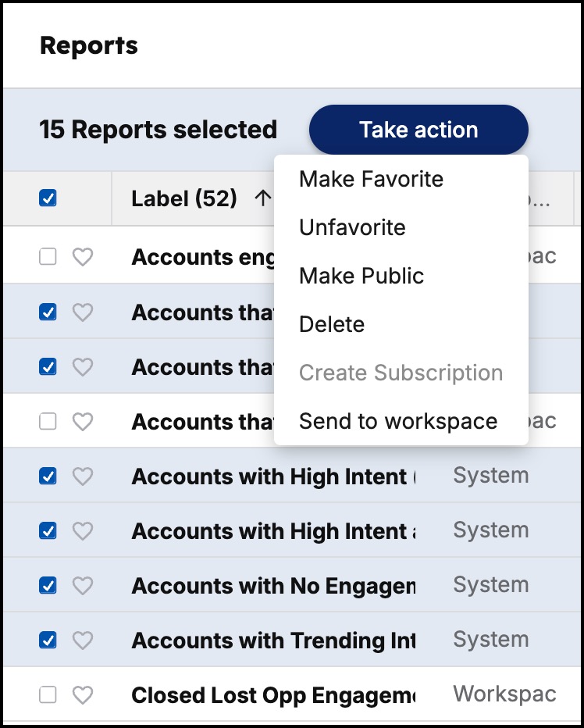Click the Label (52) column header
The height and width of the screenshot is (728, 584).
click(x=184, y=198)
